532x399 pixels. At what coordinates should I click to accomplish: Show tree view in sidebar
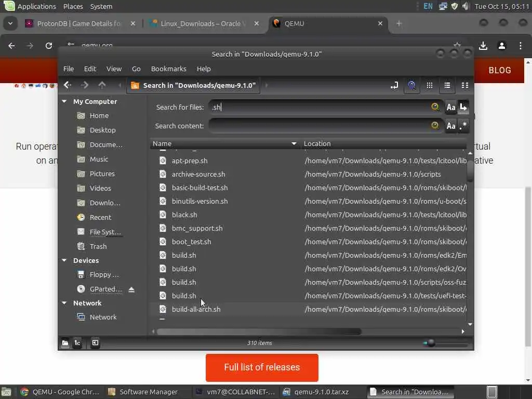click(77, 343)
